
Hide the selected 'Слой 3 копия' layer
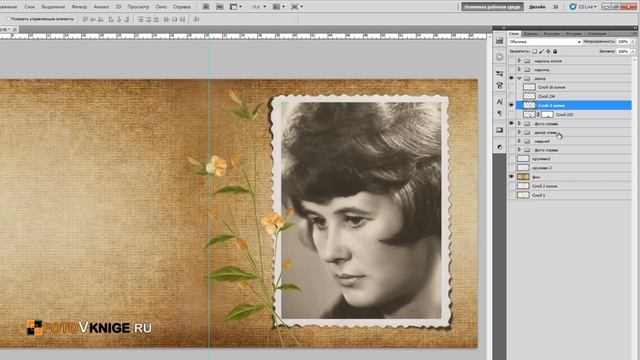[511, 105]
